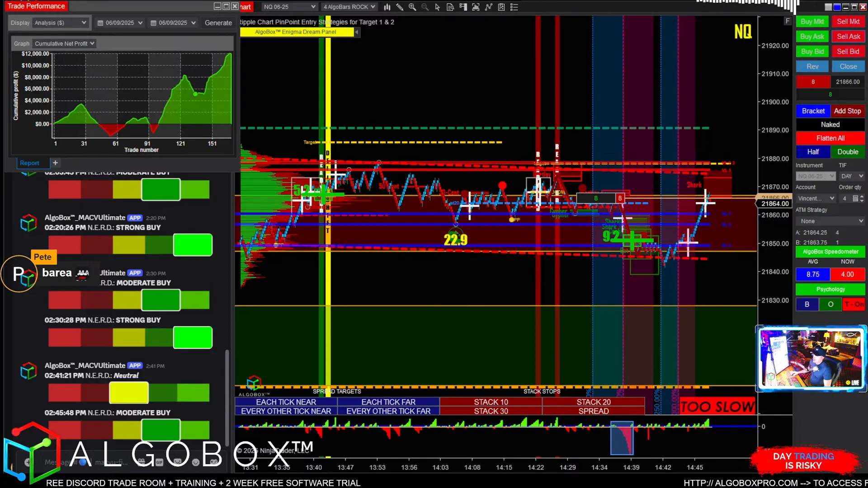This screenshot has height=488, width=868.
Task: Click the Rev reverse position button
Action: (x=812, y=66)
